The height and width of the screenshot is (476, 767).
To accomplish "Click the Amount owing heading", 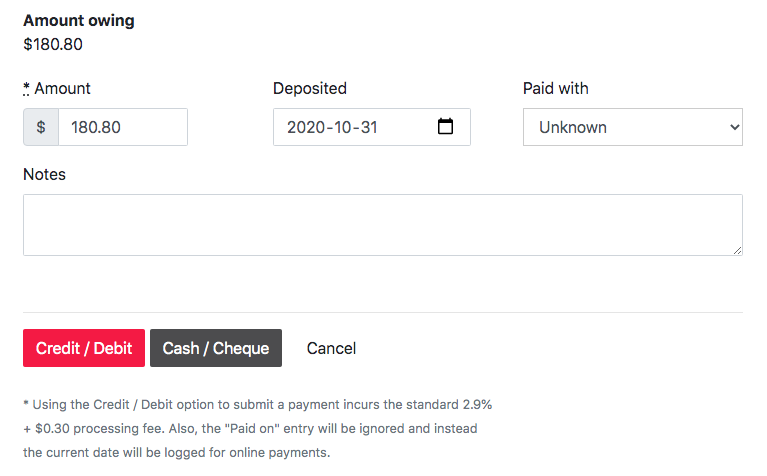I will point(79,21).
